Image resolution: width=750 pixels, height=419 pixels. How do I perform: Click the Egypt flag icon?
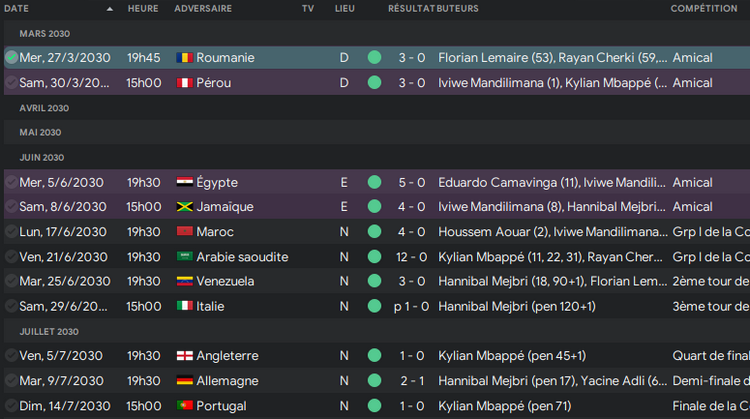point(184,183)
